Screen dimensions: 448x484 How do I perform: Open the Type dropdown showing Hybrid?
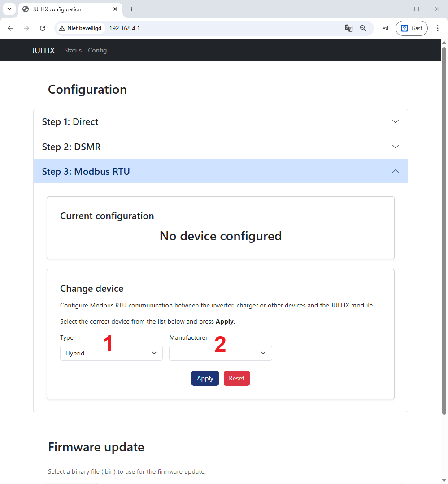click(111, 353)
